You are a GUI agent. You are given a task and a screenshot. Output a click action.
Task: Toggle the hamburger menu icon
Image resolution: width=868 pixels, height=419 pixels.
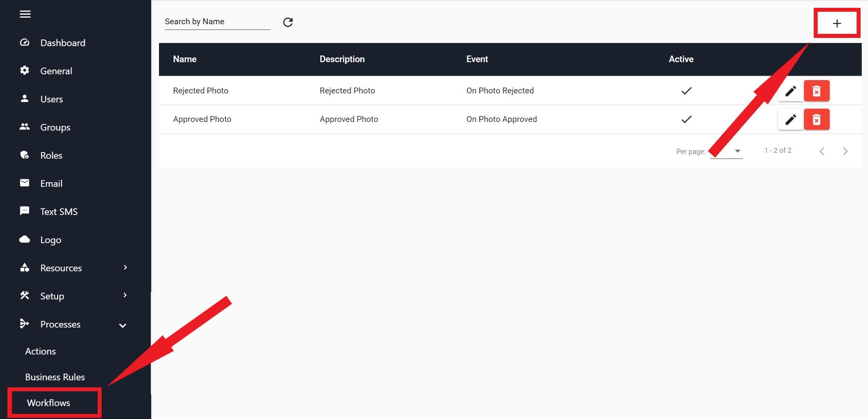[25, 14]
